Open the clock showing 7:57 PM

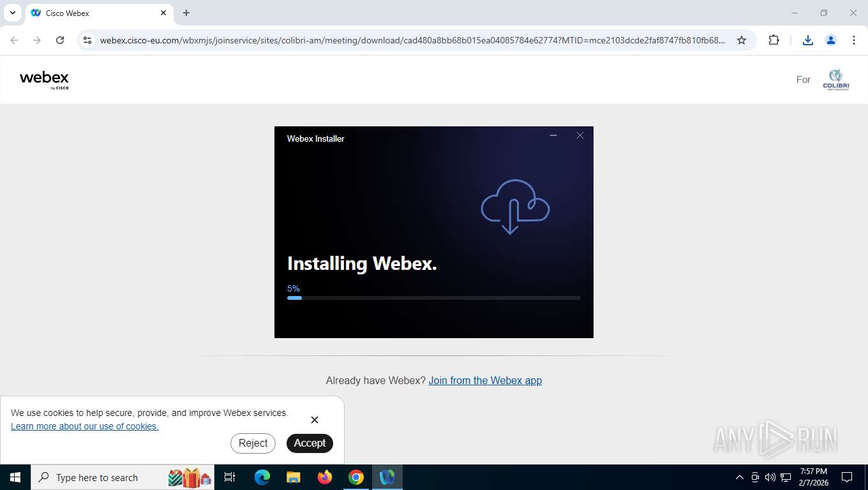pos(813,477)
